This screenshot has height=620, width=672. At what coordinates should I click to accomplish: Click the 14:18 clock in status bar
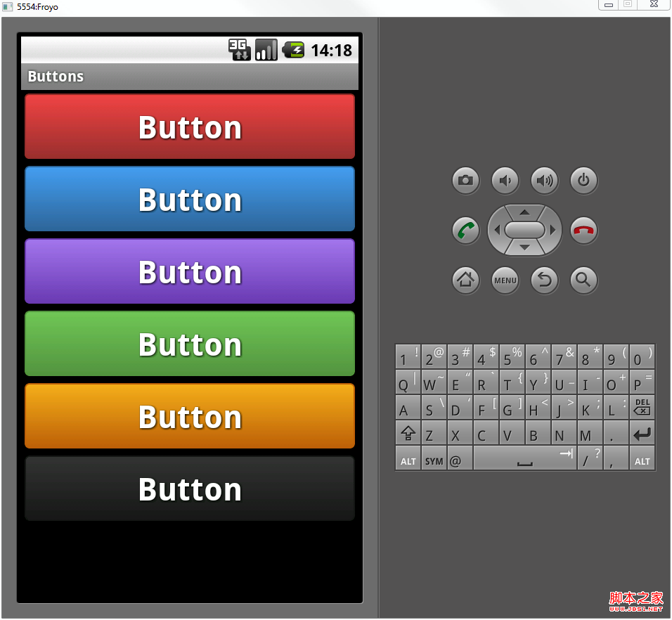(x=331, y=51)
